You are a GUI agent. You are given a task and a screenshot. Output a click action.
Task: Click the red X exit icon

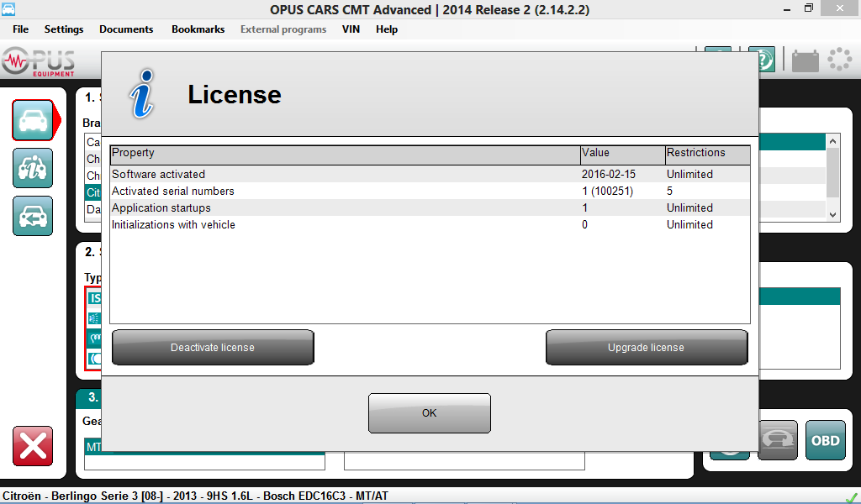tap(33, 446)
